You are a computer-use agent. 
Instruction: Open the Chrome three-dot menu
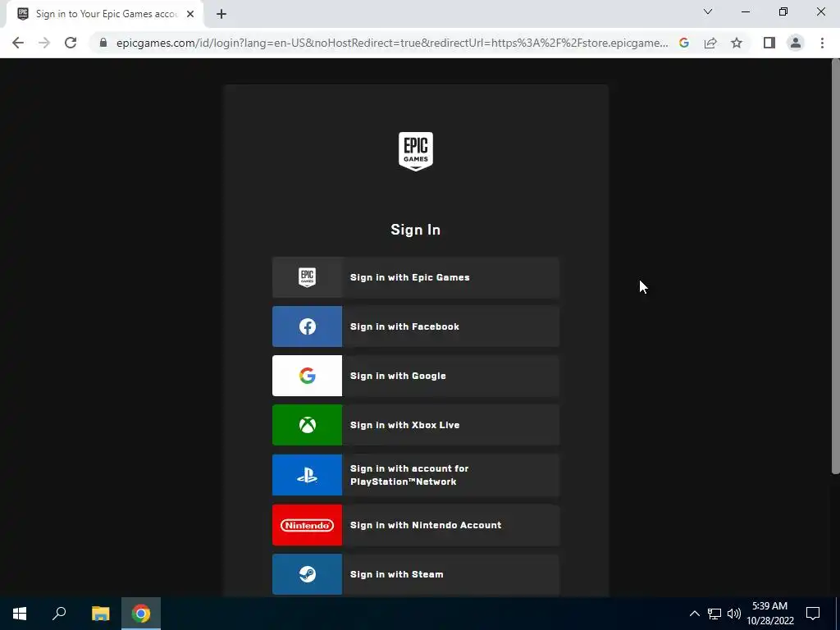(x=822, y=43)
